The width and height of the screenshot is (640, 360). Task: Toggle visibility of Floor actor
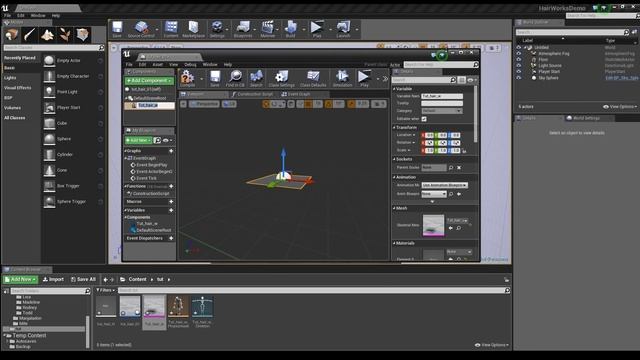pos(519,60)
